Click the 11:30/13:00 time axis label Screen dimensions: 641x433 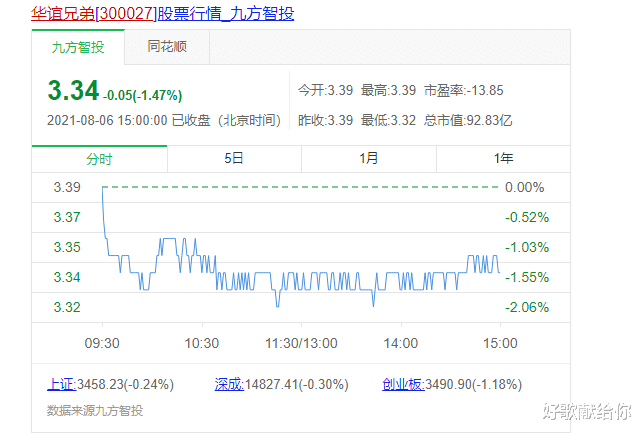[x=301, y=343]
